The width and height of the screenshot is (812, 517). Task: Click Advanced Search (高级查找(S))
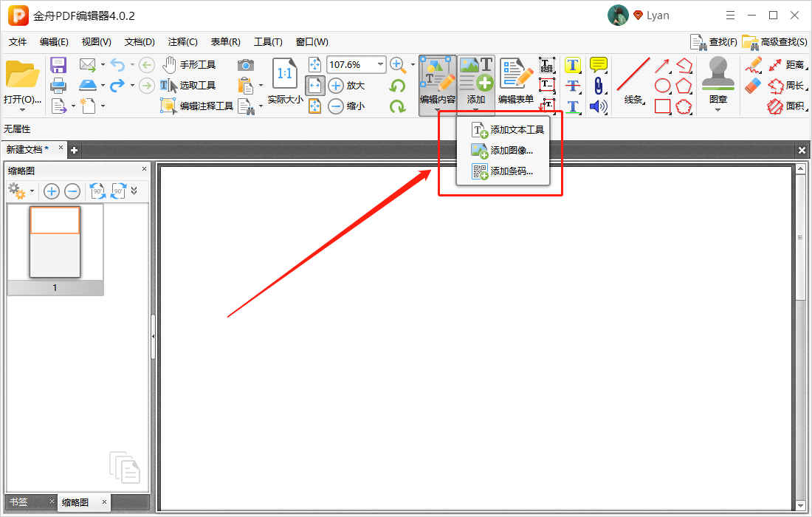[x=774, y=42]
